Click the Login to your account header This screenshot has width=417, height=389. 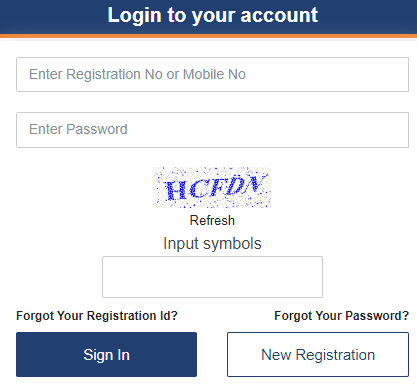212,15
